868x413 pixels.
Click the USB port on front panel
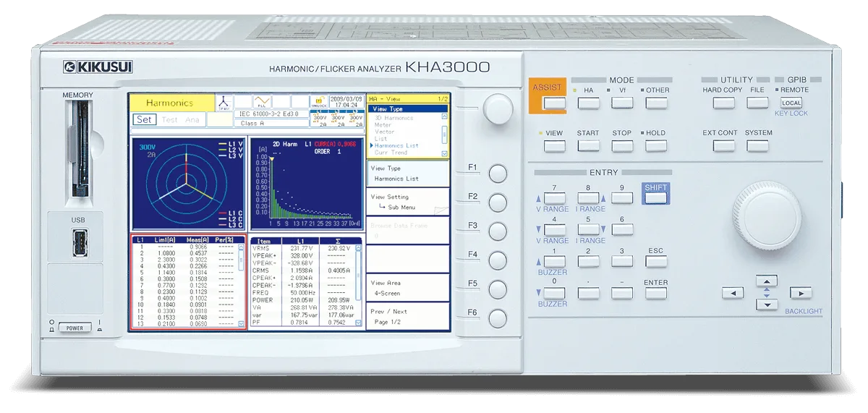[x=78, y=243]
